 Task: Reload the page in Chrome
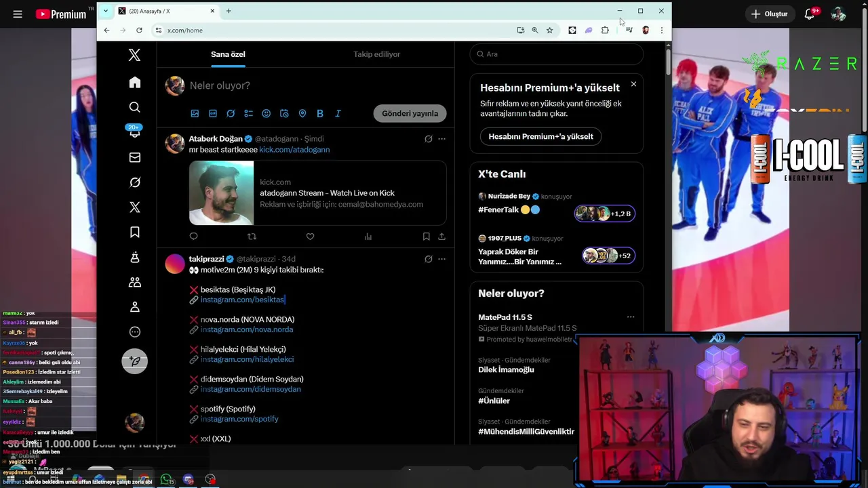tap(139, 30)
